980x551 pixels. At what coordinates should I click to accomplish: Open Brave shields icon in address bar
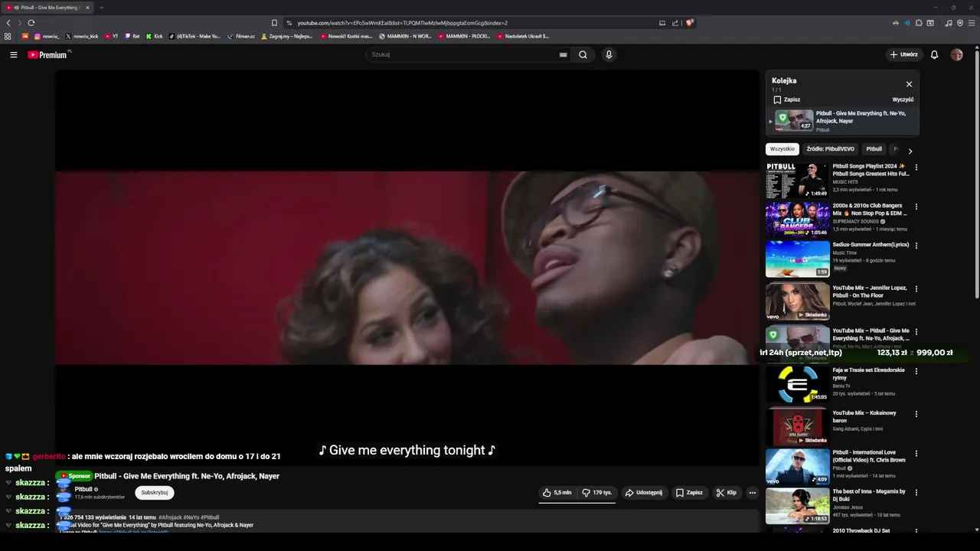pyautogui.click(x=690, y=23)
